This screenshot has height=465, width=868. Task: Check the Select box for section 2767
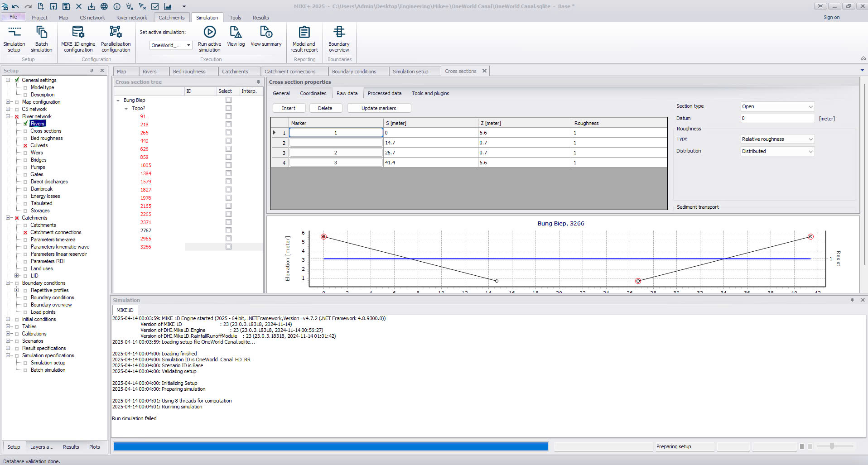click(x=228, y=230)
